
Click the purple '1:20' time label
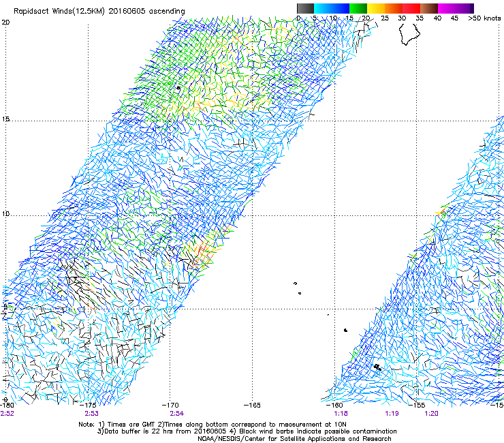click(x=431, y=414)
